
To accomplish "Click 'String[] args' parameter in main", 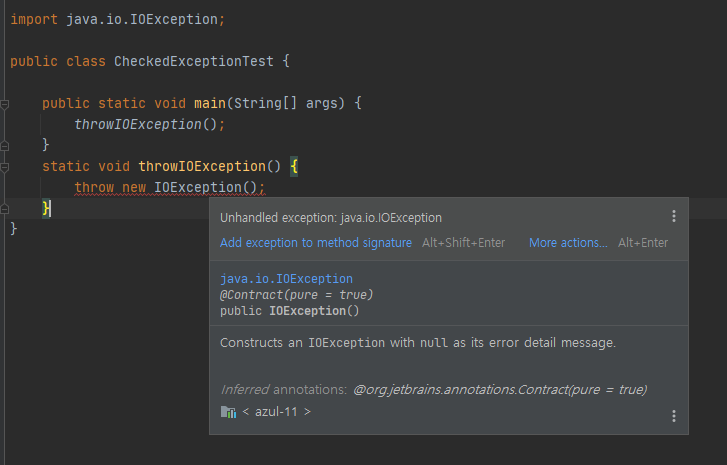I will (289, 103).
